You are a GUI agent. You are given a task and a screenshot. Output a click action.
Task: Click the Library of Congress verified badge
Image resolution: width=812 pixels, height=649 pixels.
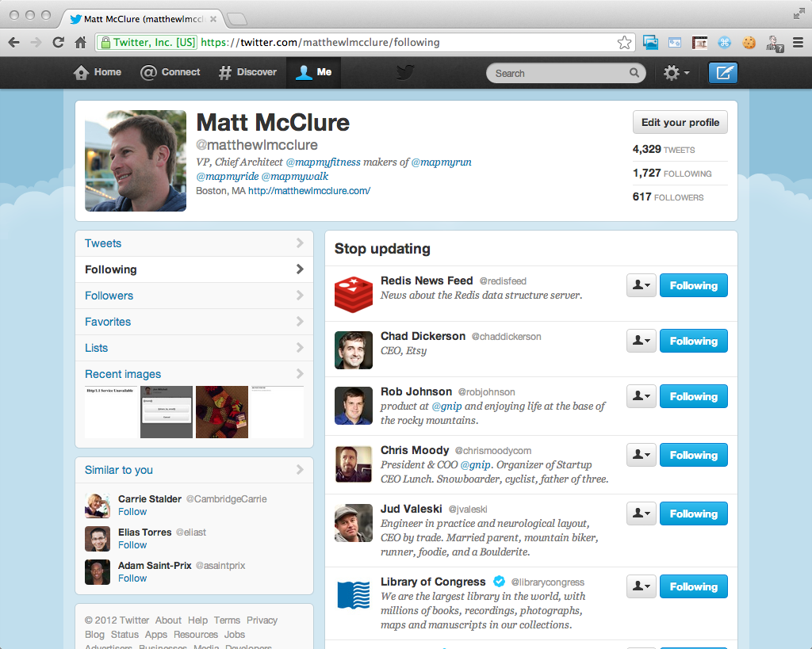click(499, 581)
